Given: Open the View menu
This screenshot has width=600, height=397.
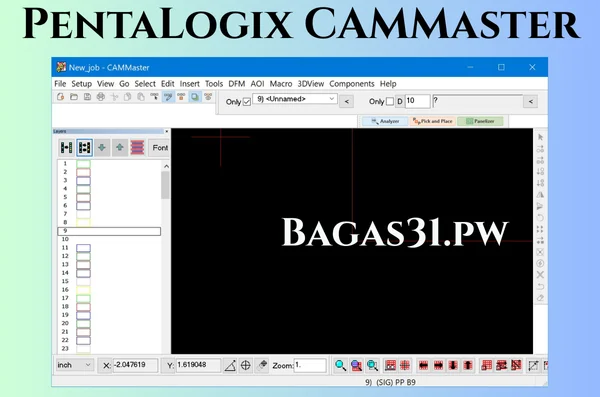Looking at the screenshot, I should coord(105,84).
